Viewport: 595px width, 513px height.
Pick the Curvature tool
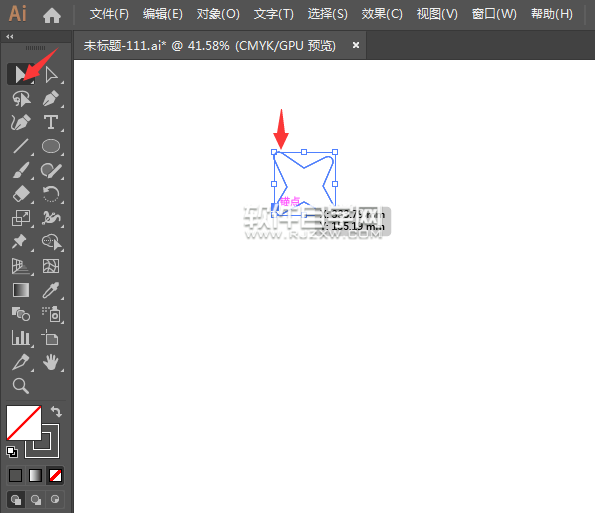(x=21, y=123)
